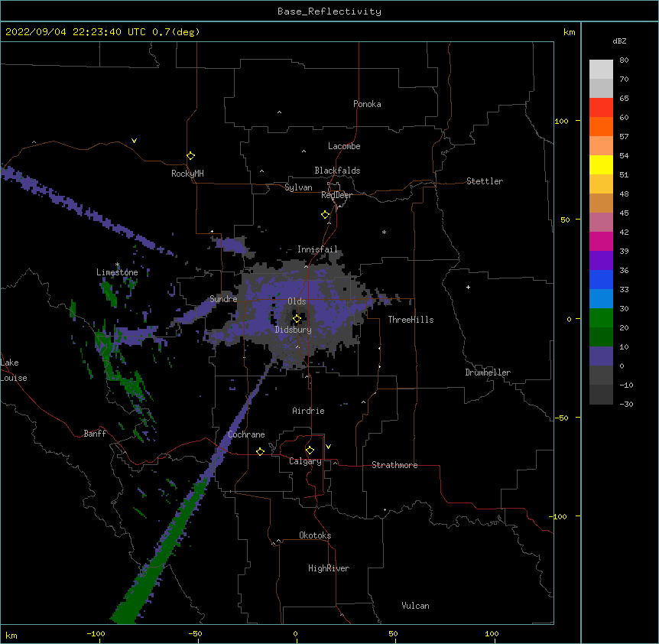Click the Cochrane label
Viewport: 659px width, 644px height.
(x=246, y=434)
